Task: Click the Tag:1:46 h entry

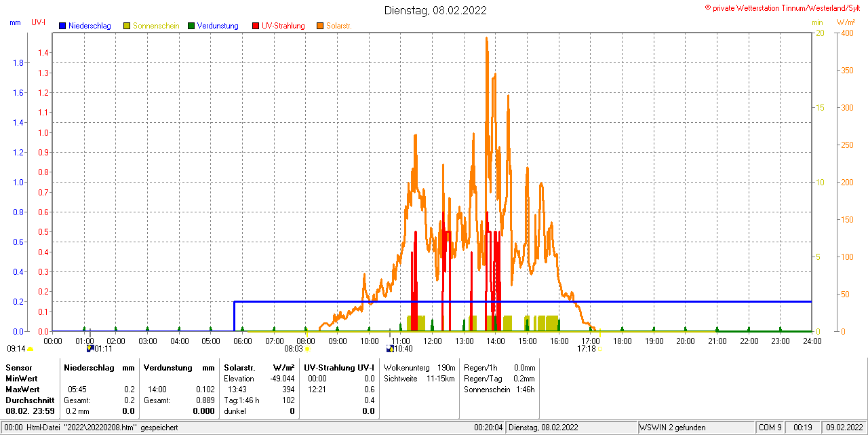Action: click(x=242, y=400)
